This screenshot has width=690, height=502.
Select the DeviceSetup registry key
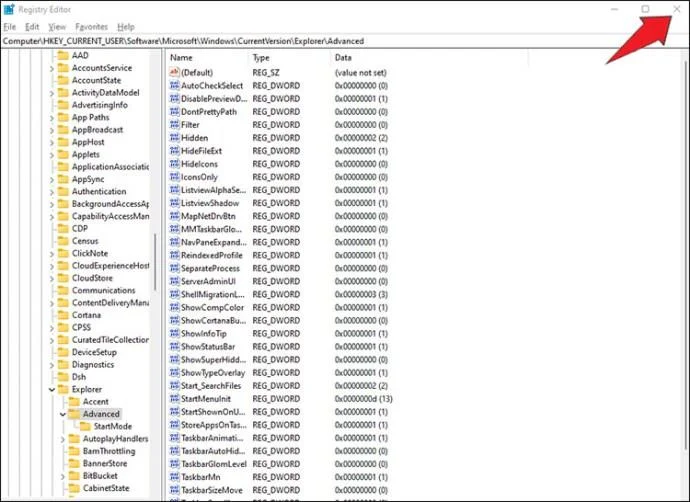(x=94, y=352)
